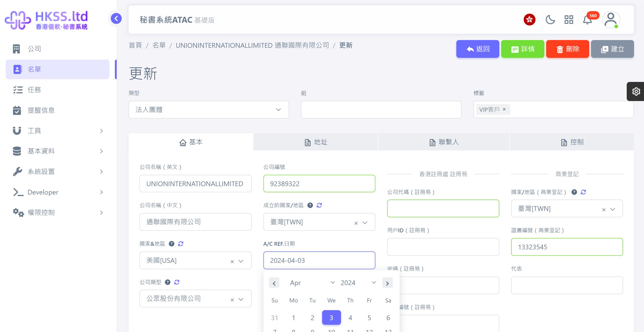The height and width of the screenshot is (332, 644).
Task: Expand the 基本資料 sidebar menu
Action: pos(58,151)
